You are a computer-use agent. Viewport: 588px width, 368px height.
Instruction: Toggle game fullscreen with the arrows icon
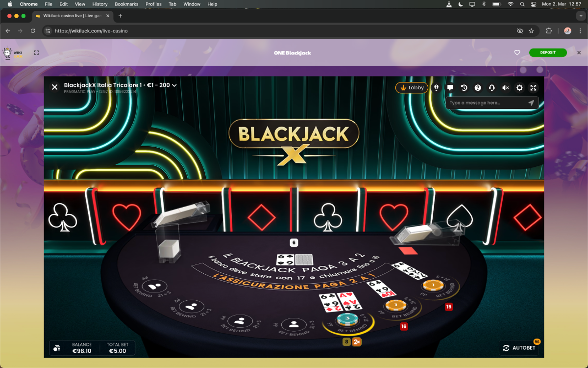(x=534, y=88)
